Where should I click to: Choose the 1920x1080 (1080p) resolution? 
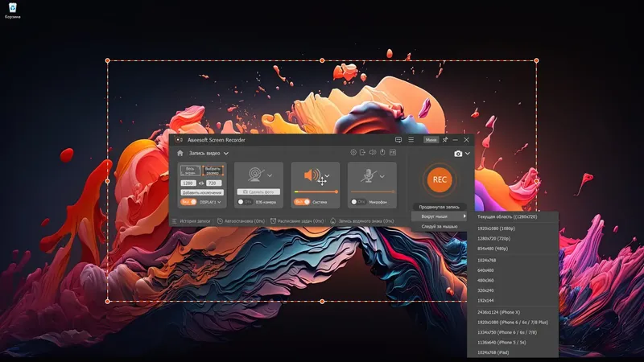pos(513,228)
